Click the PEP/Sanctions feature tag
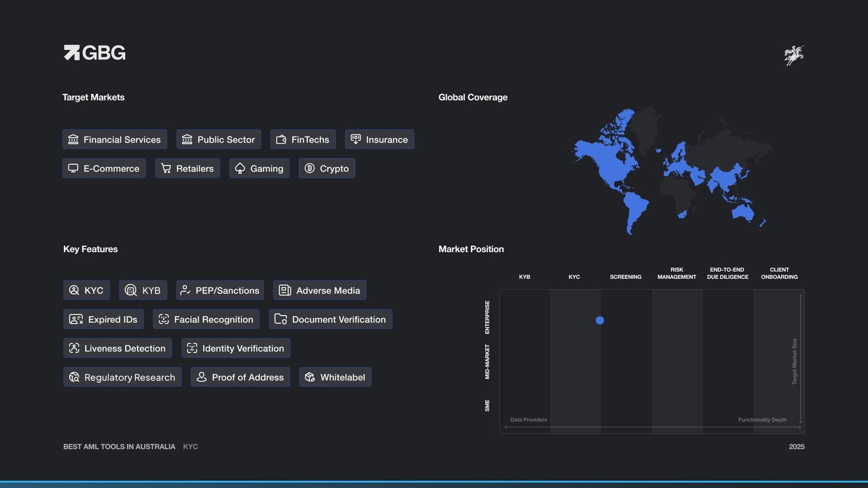The image size is (868, 488). (220, 290)
